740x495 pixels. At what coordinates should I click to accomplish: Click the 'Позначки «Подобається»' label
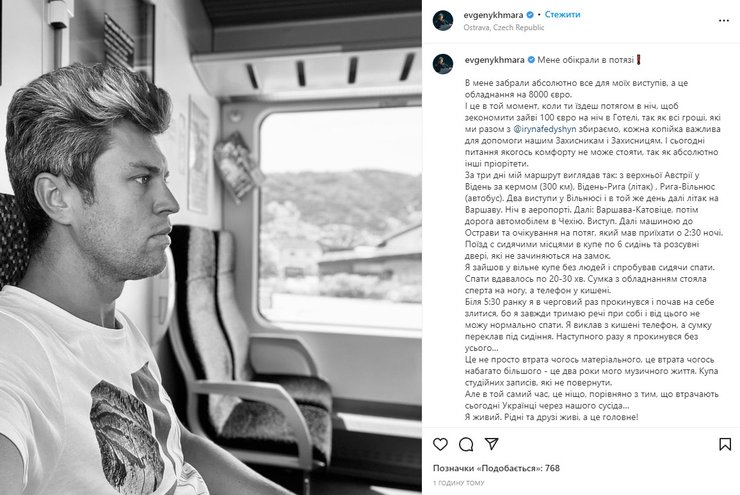click(x=488, y=468)
